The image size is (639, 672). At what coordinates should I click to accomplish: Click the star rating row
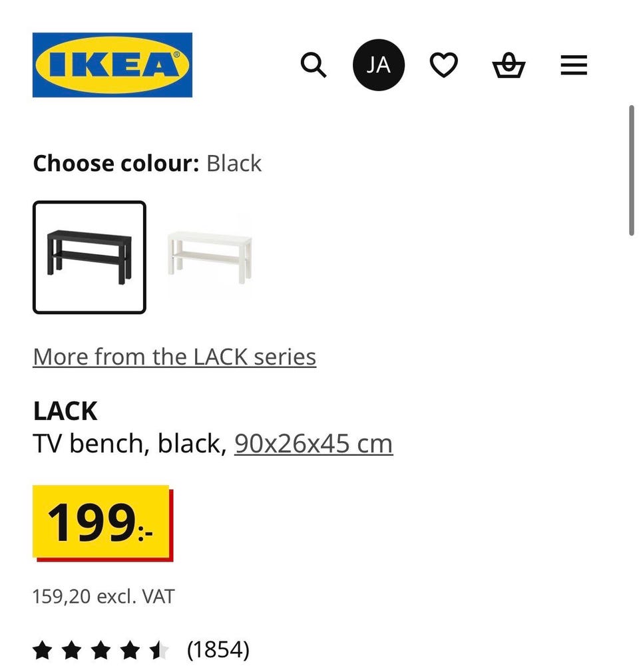point(101,650)
